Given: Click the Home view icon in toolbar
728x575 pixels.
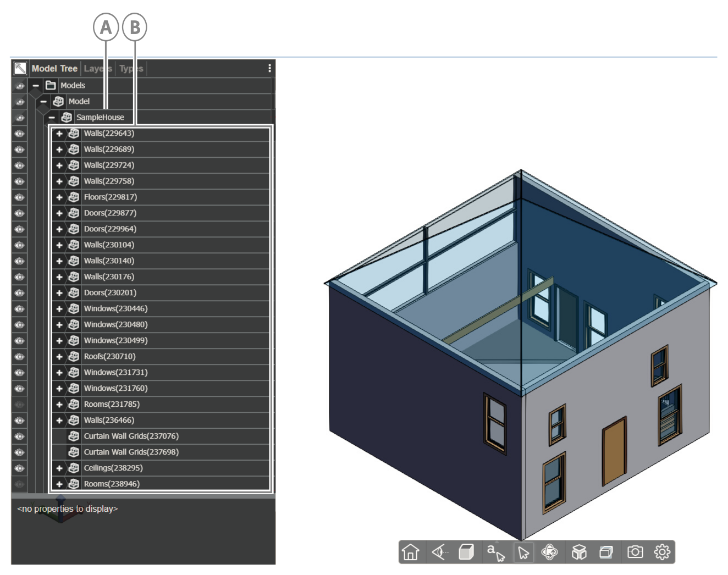Looking at the screenshot, I should [411, 552].
